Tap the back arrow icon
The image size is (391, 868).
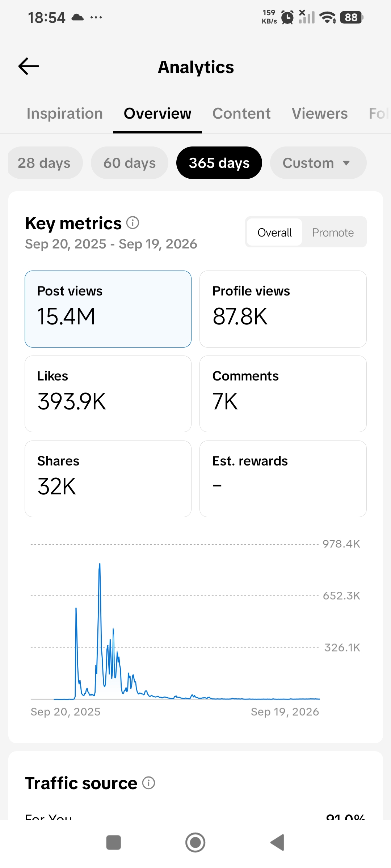pyautogui.click(x=29, y=66)
